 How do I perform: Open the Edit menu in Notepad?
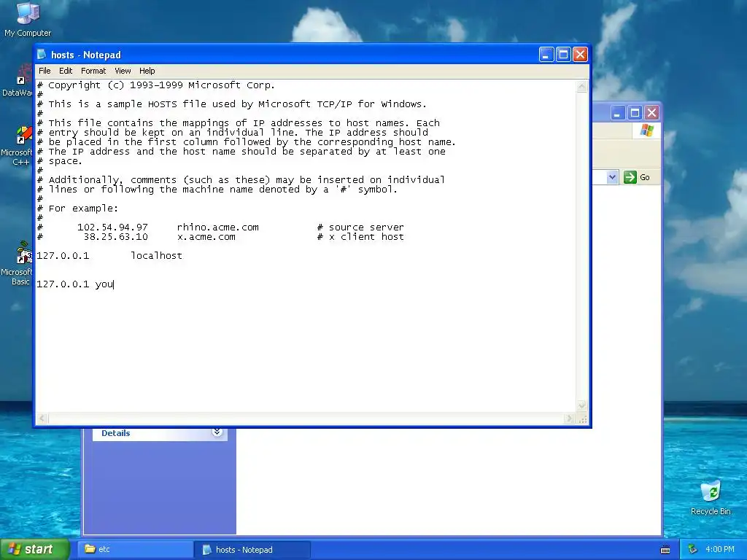(66, 71)
